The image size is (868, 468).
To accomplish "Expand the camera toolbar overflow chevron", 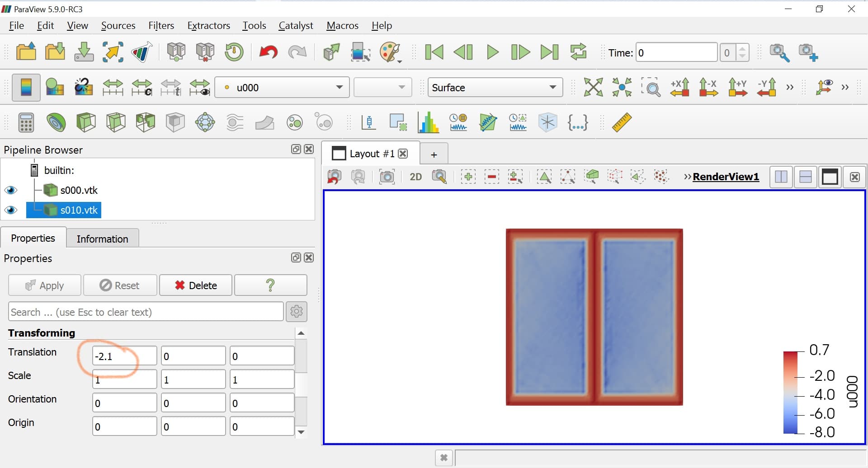I will pyautogui.click(x=790, y=87).
